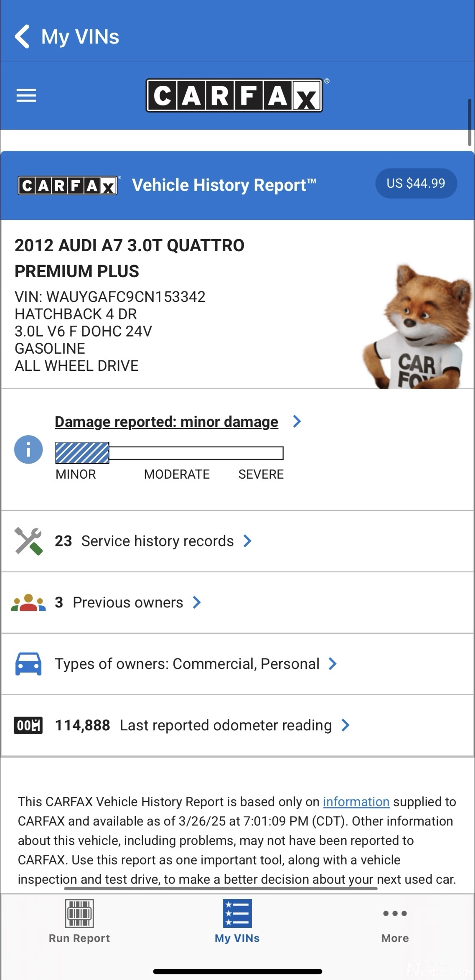Expand damage reported details chevron
Screen dimensions: 475x980
(297, 421)
